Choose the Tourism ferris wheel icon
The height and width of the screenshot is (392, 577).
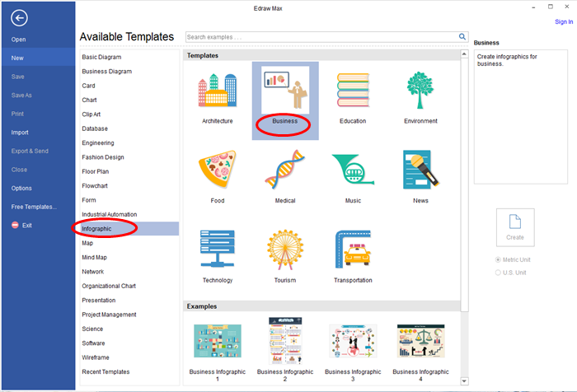[285, 250]
